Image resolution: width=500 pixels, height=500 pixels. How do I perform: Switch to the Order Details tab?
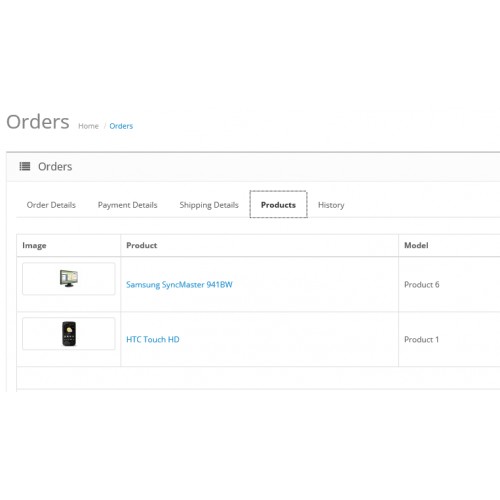(51, 205)
